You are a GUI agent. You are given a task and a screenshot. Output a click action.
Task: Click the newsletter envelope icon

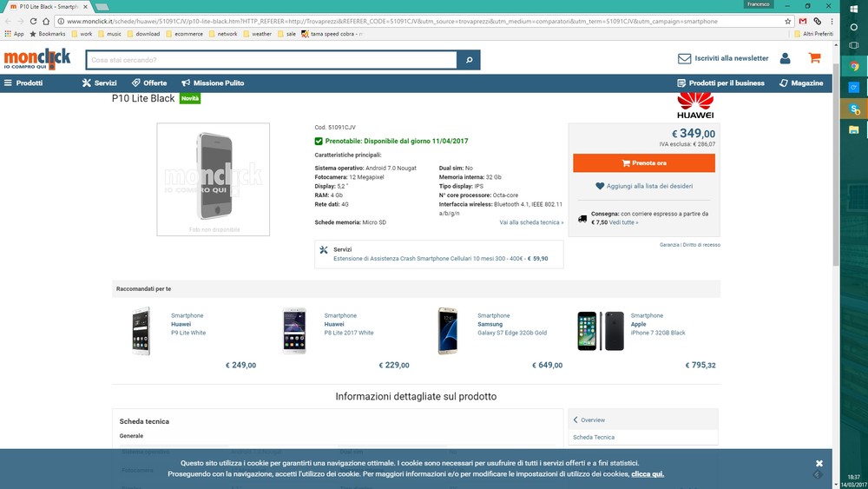point(684,58)
